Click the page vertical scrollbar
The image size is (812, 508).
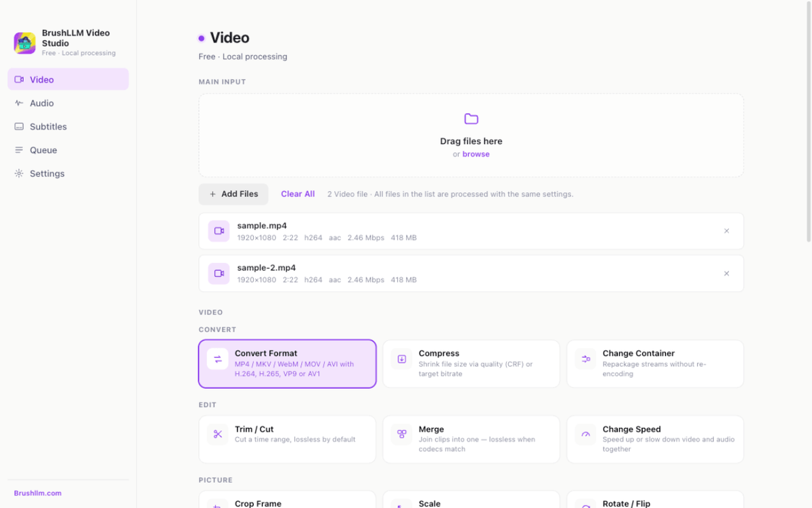pos(809,122)
